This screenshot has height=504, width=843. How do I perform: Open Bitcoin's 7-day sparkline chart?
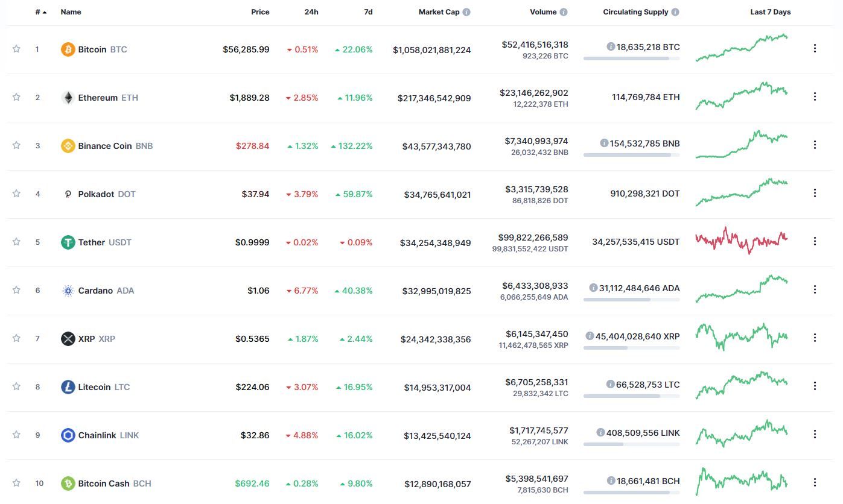[x=742, y=48]
